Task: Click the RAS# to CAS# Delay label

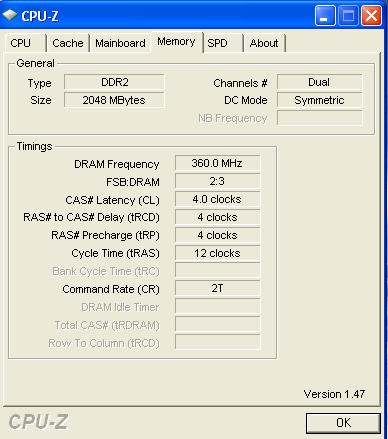Action: [x=91, y=217]
